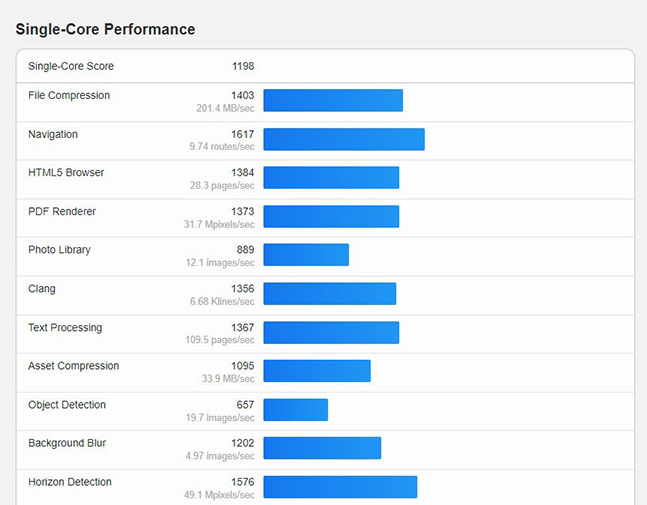This screenshot has width=647, height=505.
Task: Click the Background Blur label
Action: pos(67,443)
